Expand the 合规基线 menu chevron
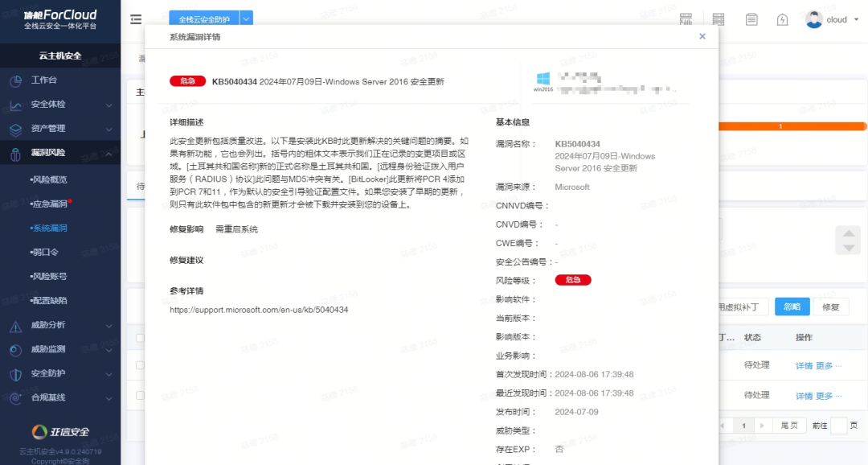Image resolution: width=868 pixels, height=465 pixels. pyautogui.click(x=109, y=398)
